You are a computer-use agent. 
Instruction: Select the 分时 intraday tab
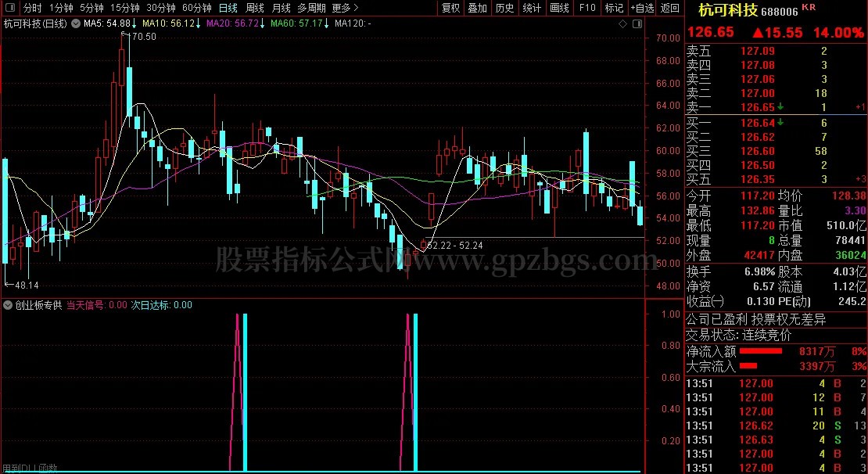32,8
